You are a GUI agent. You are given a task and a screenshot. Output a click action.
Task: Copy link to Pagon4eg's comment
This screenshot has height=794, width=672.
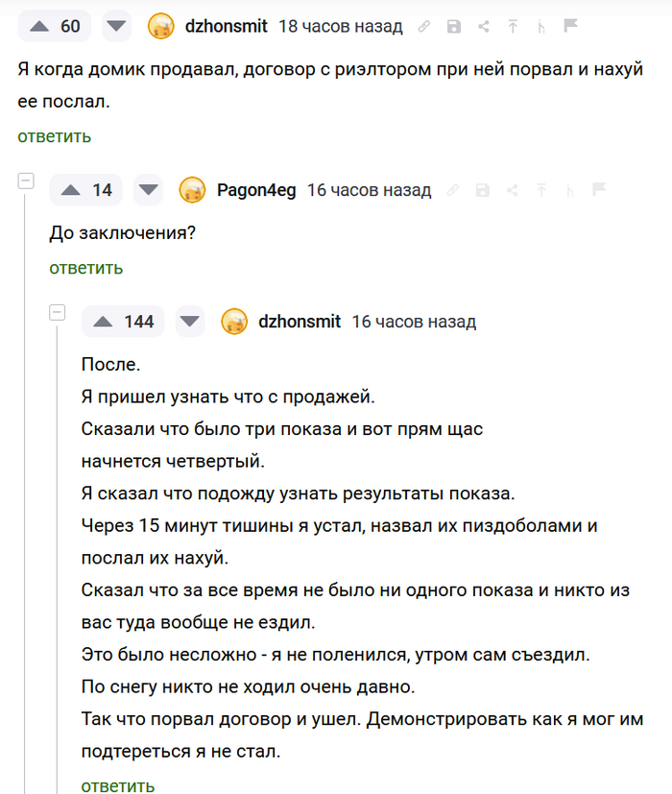click(453, 190)
